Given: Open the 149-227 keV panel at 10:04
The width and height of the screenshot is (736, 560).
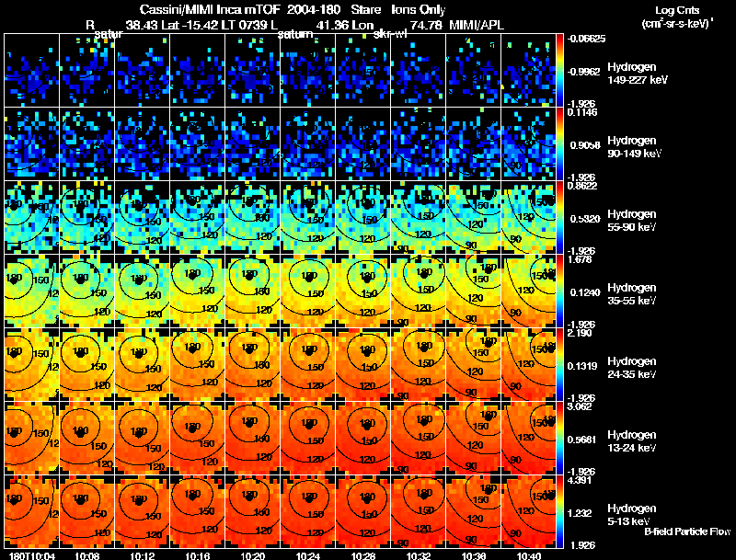Looking at the screenshot, I should point(32,70).
